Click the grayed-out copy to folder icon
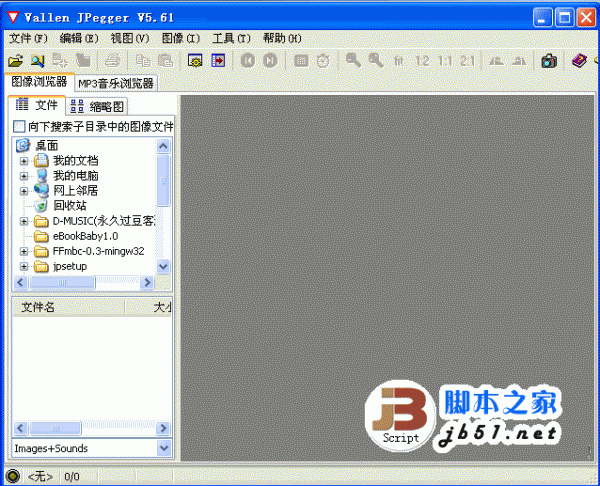This screenshot has width=600, height=486. (83, 61)
